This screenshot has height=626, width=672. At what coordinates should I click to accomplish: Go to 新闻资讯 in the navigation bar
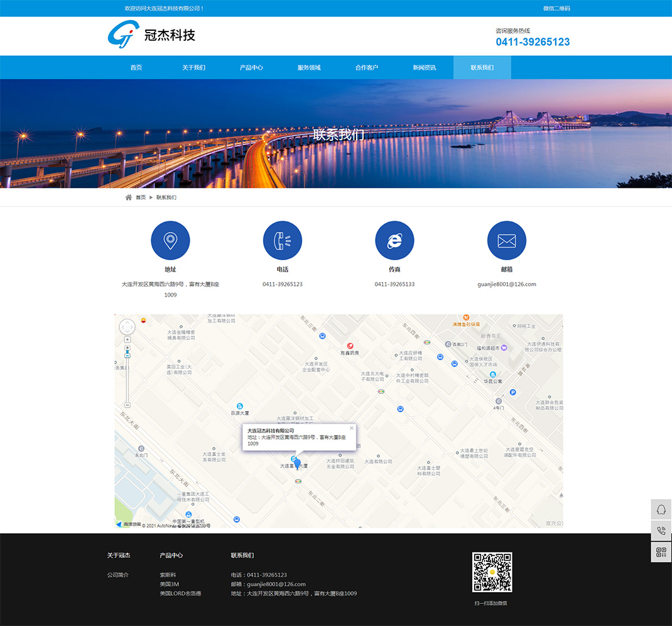424,67
